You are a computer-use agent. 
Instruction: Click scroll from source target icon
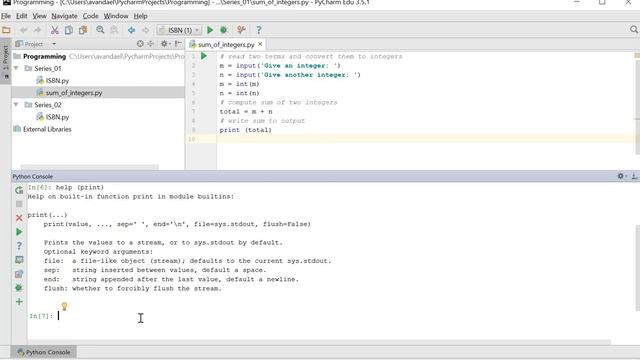[x=140, y=44]
